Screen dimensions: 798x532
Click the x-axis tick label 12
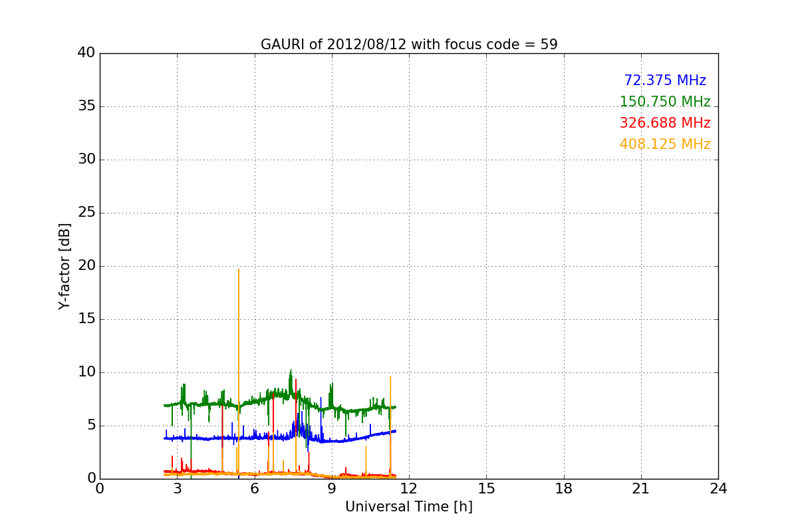409,489
